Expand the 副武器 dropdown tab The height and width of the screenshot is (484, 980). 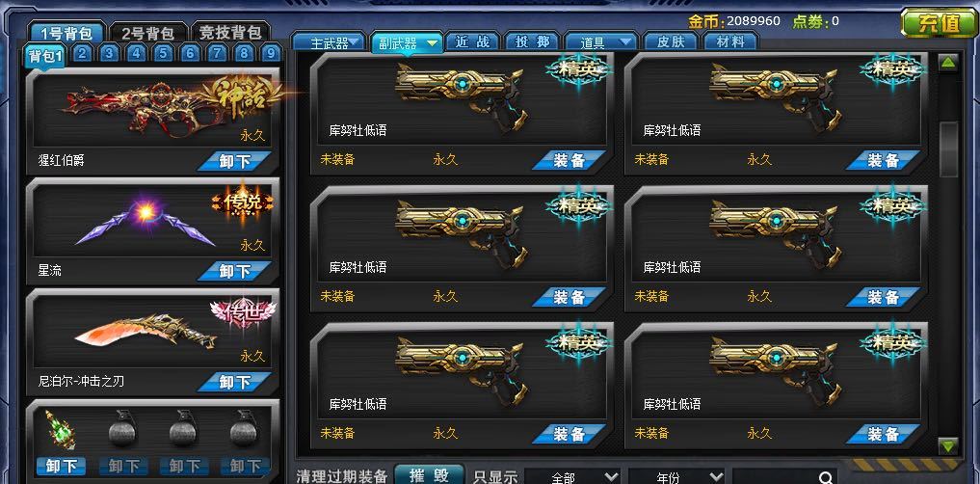click(407, 42)
